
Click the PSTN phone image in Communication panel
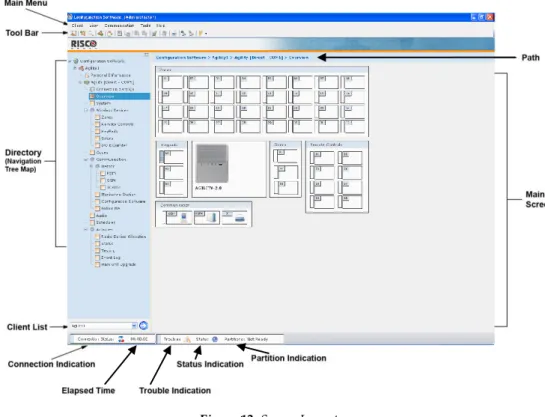[x=185, y=218]
